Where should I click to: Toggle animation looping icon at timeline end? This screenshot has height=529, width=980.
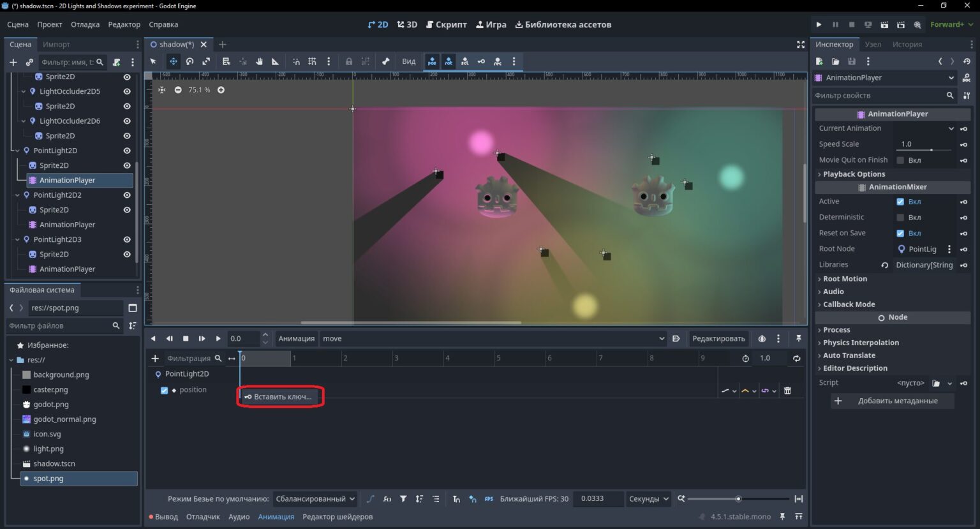coord(796,359)
